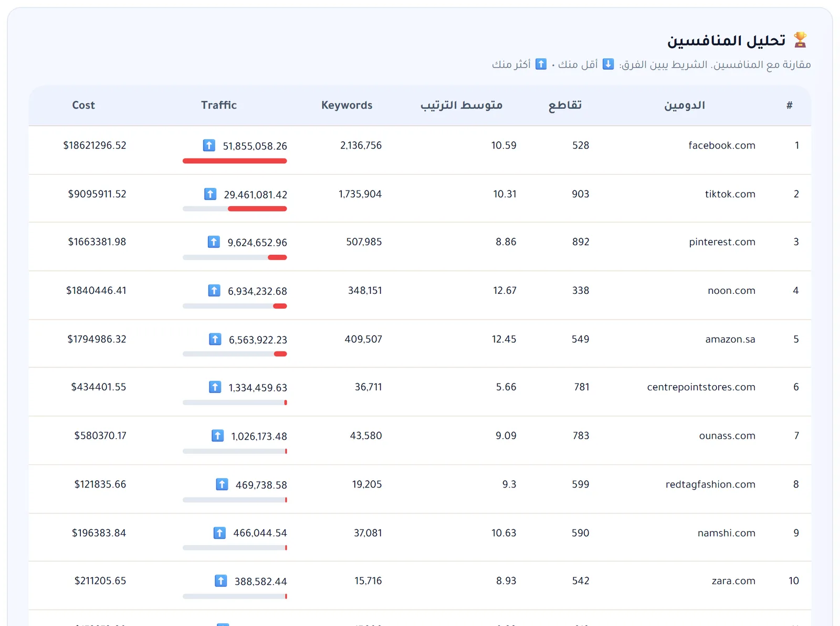
Task: Click traffic value 466,044.54
Action: (x=260, y=533)
